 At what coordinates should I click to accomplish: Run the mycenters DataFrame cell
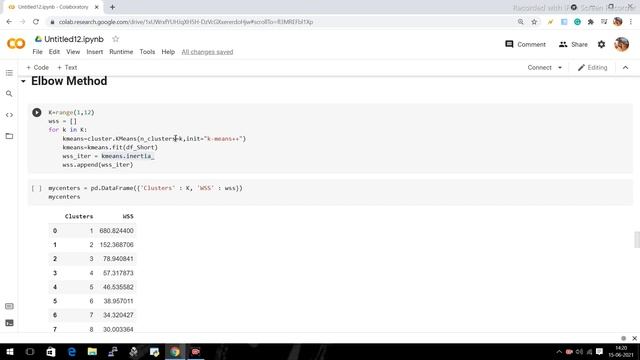37,188
